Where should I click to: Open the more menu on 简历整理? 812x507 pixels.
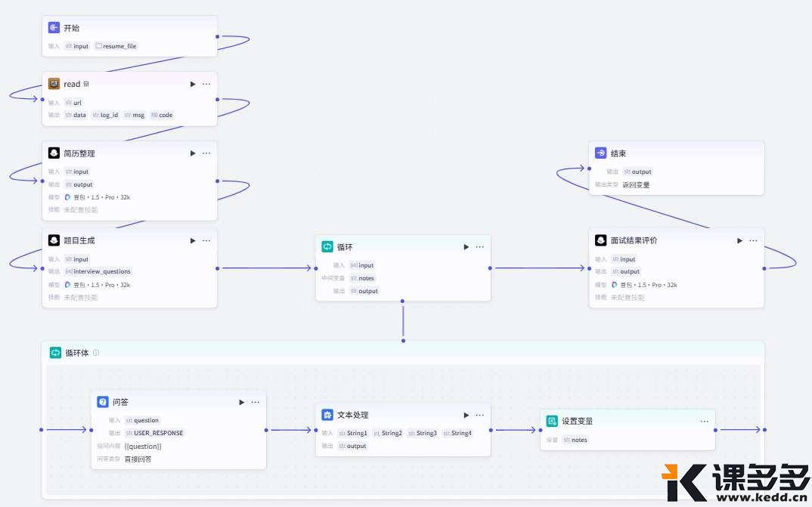coord(206,153)
